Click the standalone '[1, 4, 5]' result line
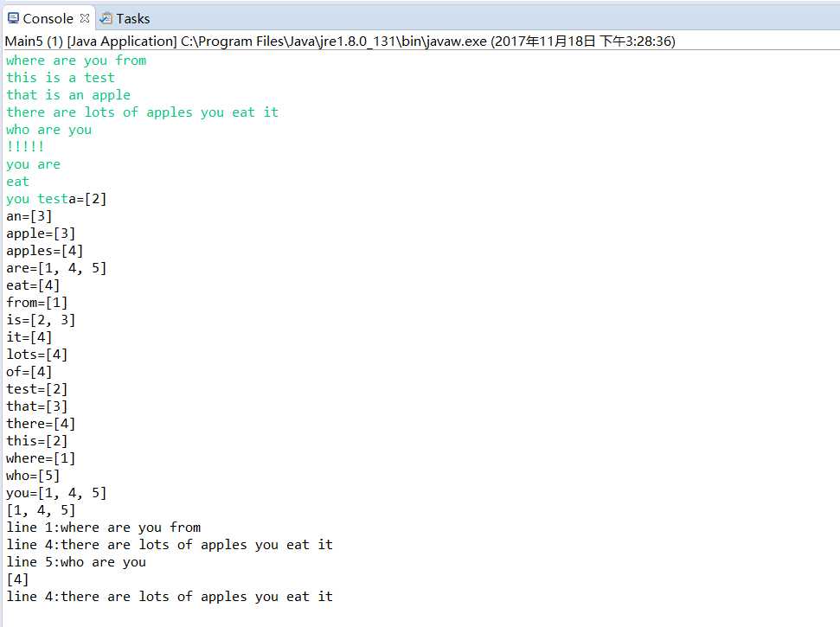Viewport: 840px width, 627px height. click(x=41, y=509)
